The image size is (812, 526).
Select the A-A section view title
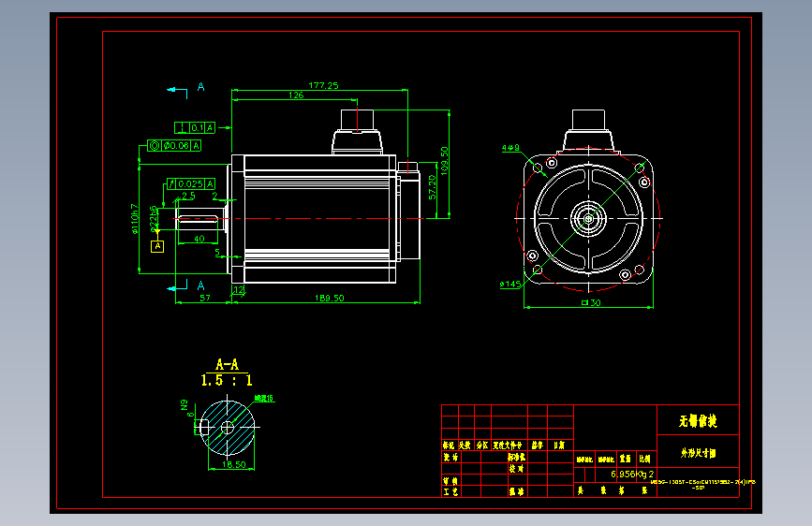pos(227,365)
